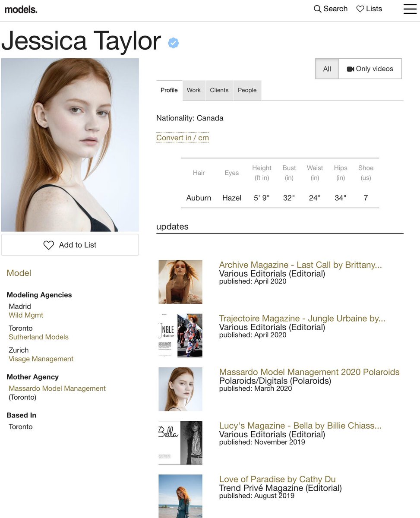Click the Hazel eyes value
Screen dimensions: 420x518
[232, 198]
